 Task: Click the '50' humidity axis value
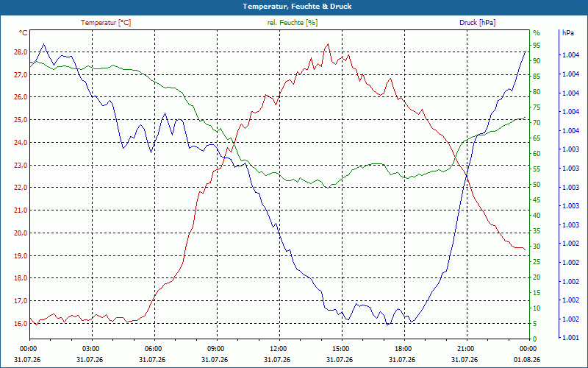pyautogui.click(x=537, y=185)
